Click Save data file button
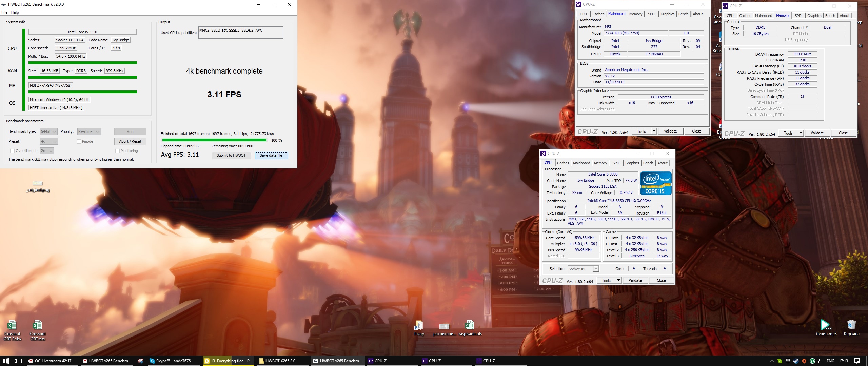Viewport: 868px width, 366px height. click(x=271, y=155)
